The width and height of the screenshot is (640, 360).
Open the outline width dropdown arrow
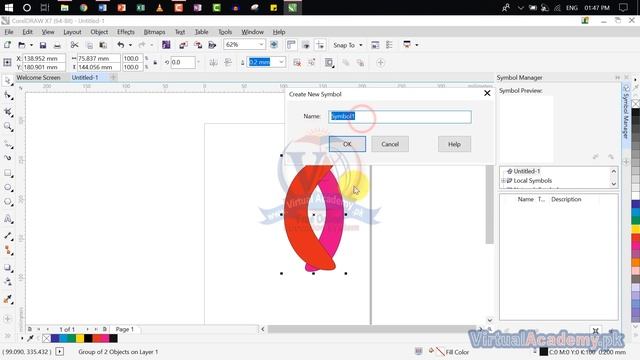tap(281, 62)
